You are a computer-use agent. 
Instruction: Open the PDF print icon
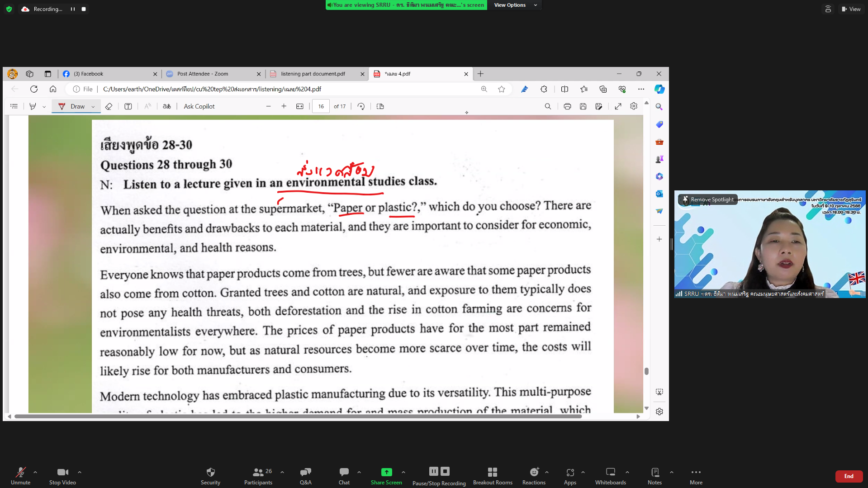567,106
